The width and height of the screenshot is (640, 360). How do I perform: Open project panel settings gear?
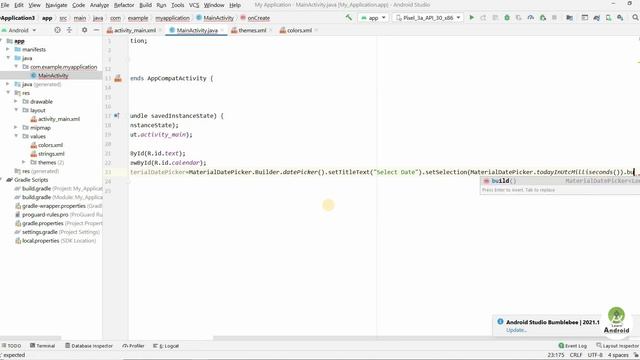click(84, 30)
